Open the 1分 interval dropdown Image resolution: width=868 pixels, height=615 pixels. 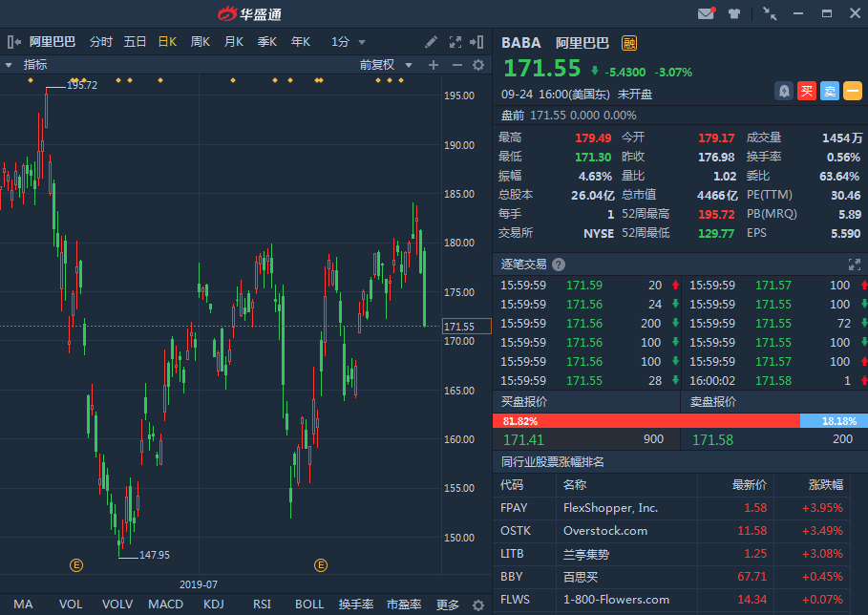click(x=349, y=42)
